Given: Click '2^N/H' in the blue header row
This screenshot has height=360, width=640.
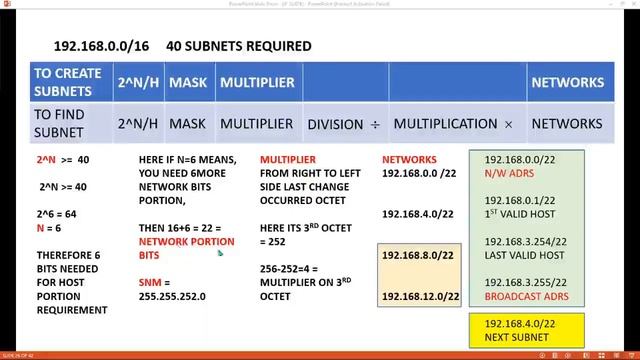Looking at the screenshot, I should [138, 82].
